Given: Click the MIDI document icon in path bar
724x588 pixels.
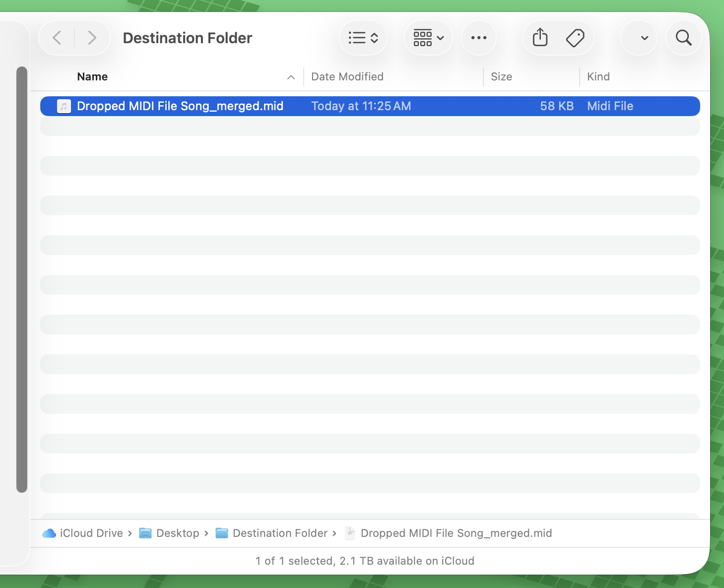Looking at the screenshot, I should [x=350, y=533].
